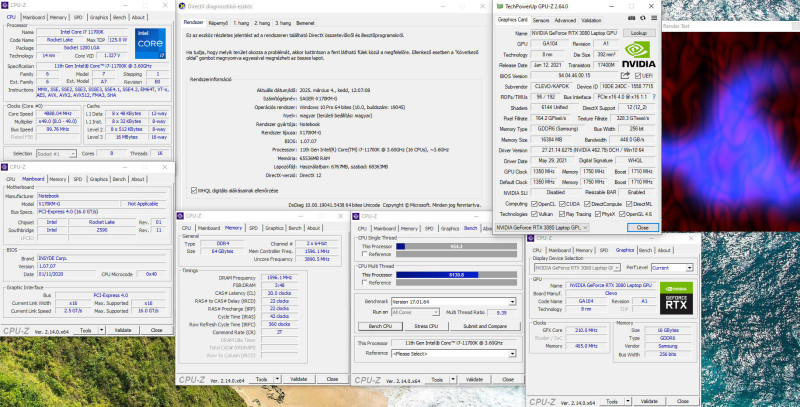Uncheck the WHQL digital signature checkbox in DxDiag
The width and height of the screenshot is (800, 407).
pos(193,190)
